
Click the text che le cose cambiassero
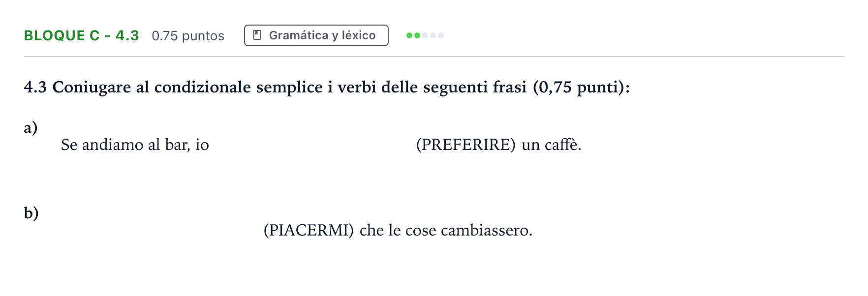446,230
